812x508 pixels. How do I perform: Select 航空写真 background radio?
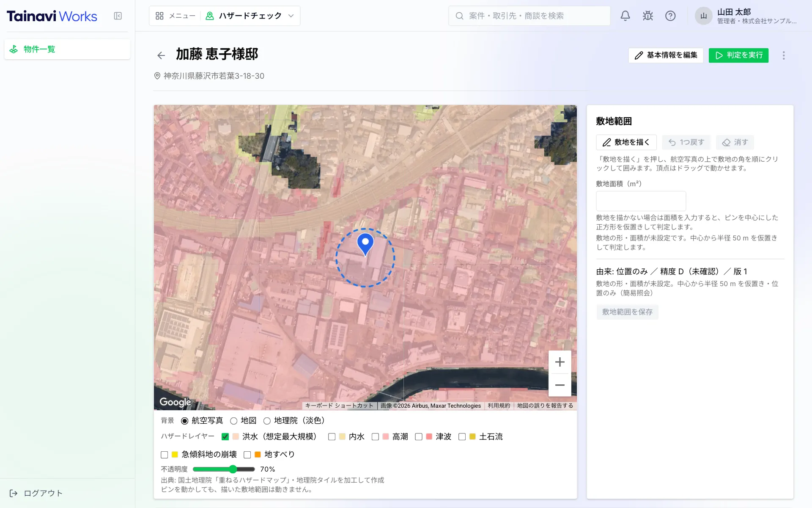185,421
